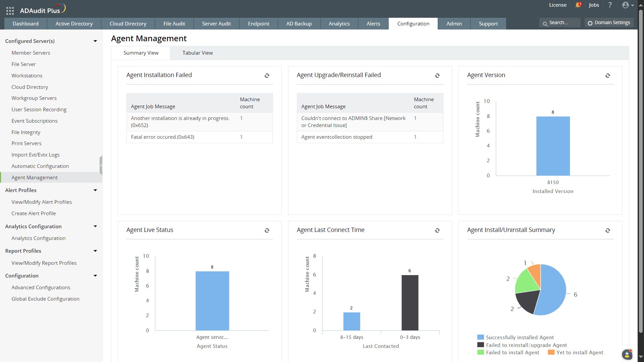644x362 pixels.
Task: Open the File Audit navigation tab
Action: (x=174, y=23)
